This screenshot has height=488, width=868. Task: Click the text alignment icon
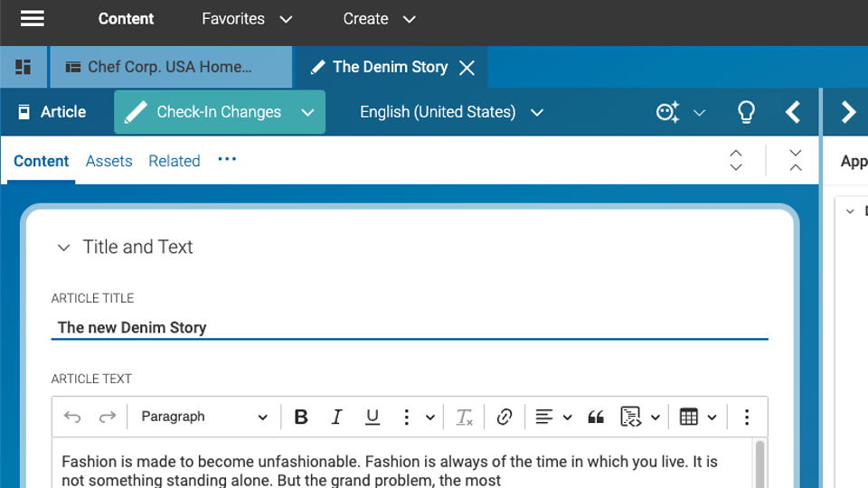click(544, 417)
